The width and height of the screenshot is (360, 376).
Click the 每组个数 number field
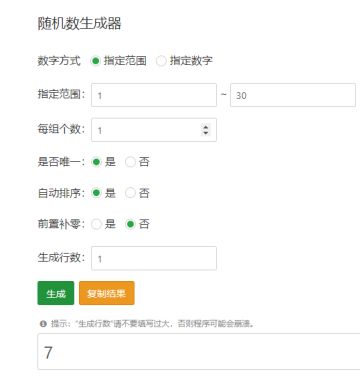click(x=154, y=130)
